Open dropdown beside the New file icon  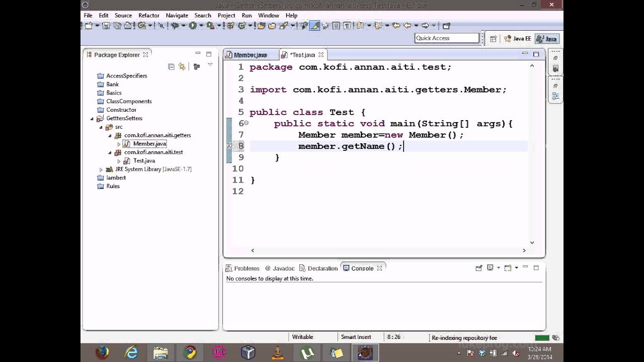click(x=98, y=26)
